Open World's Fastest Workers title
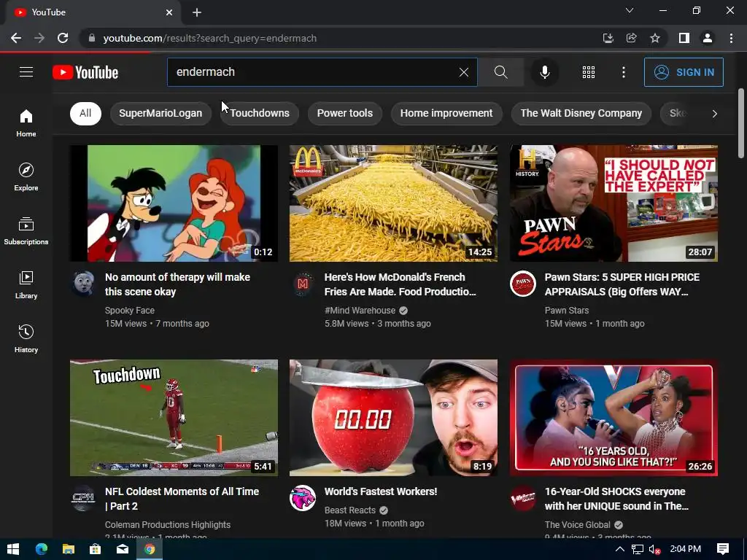The width and height of the screenshot is (747, 560). [x=381, y=491]
